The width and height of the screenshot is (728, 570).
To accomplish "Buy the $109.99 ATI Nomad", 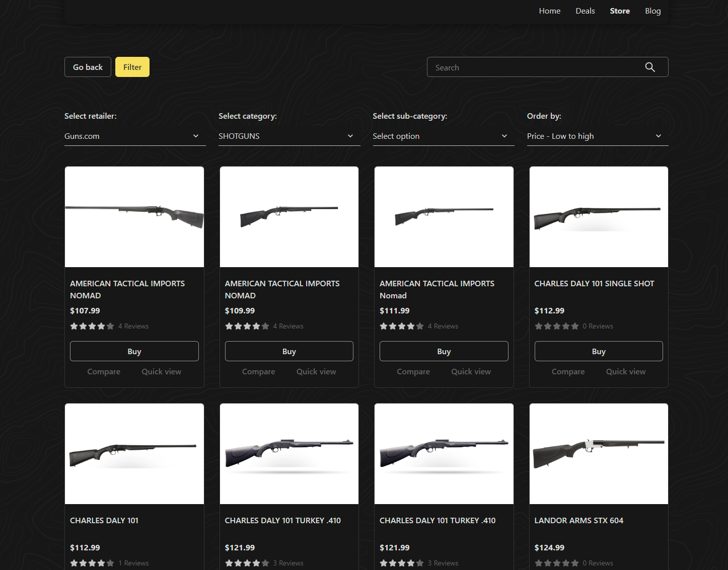I will (x=289, y=351).
